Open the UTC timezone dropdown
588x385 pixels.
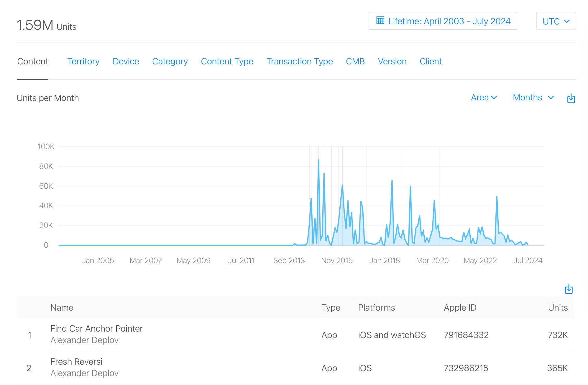pyautogui.click(x=556, y=21)
